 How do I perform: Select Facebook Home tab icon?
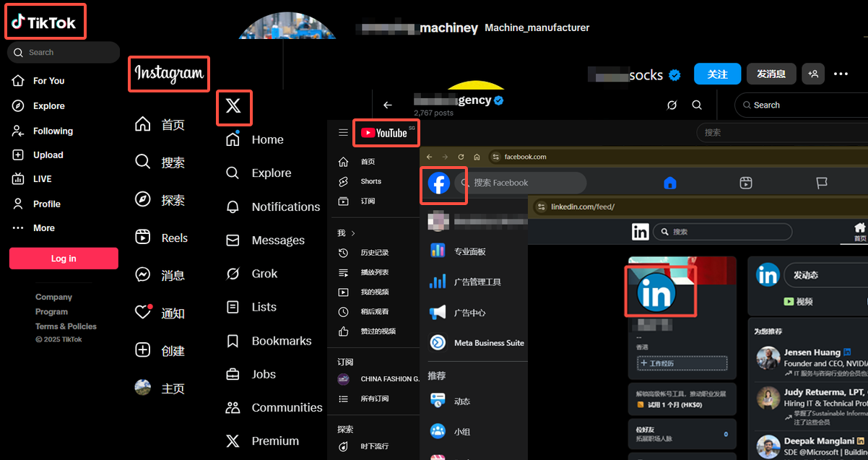tap(670, 183)
